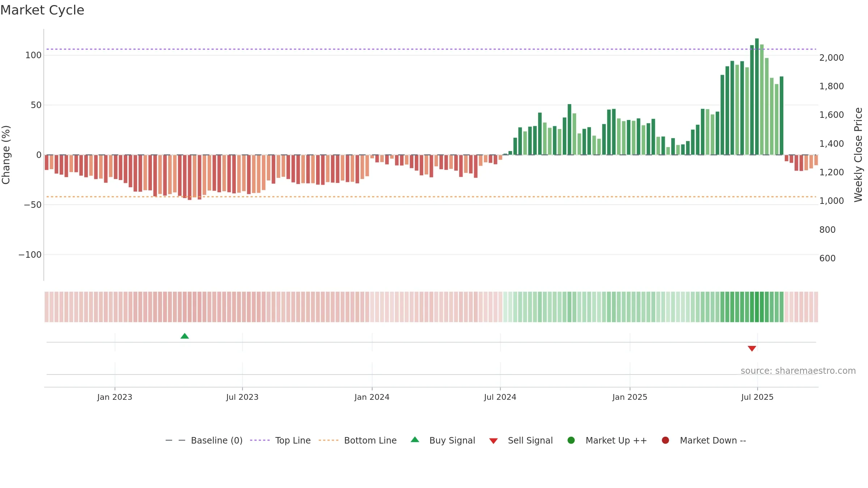
Task: Click the green Buy Signal legend triangle icon
Action: tap(415, 440)
